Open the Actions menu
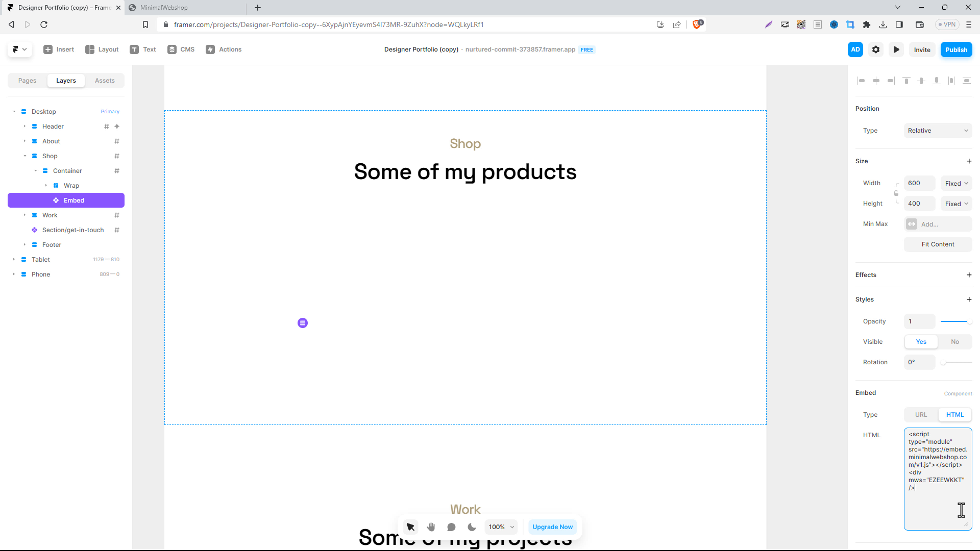 (224, 49)
